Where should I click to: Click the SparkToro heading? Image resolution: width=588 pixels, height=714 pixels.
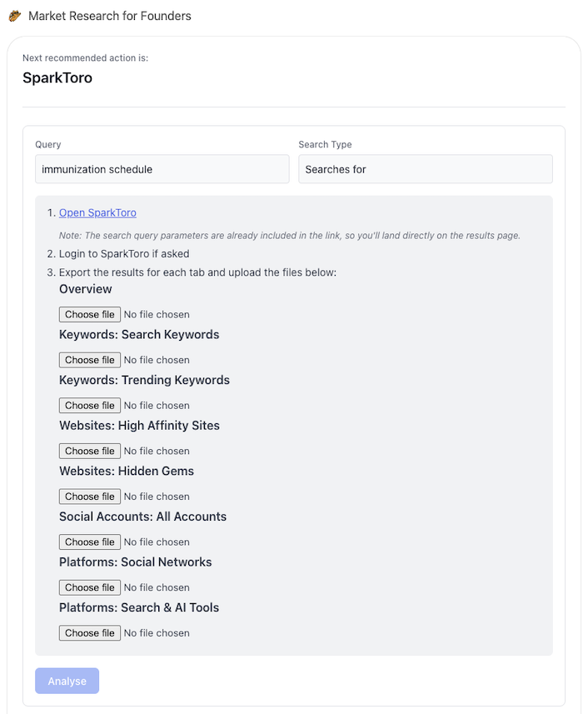pos(57,78)
